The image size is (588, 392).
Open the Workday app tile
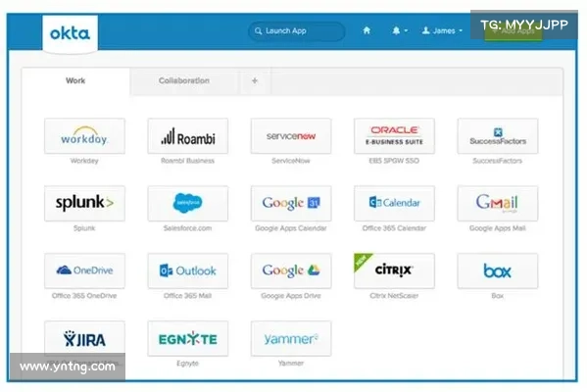click(x=84, y=136)
